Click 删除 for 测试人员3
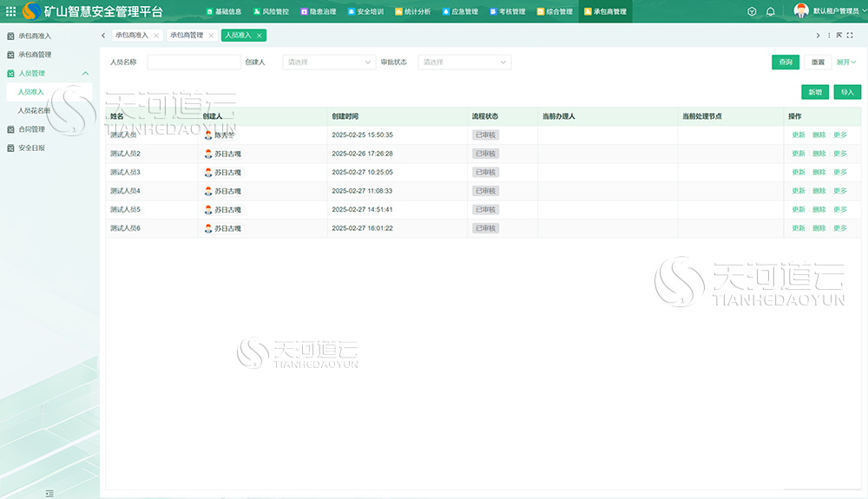868x499 pixels. 819,173
